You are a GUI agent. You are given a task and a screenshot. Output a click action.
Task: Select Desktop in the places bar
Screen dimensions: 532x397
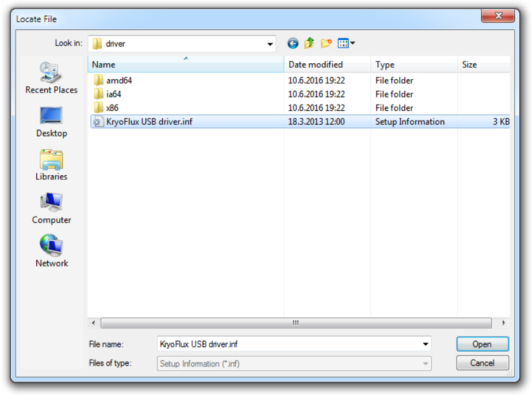52,122
